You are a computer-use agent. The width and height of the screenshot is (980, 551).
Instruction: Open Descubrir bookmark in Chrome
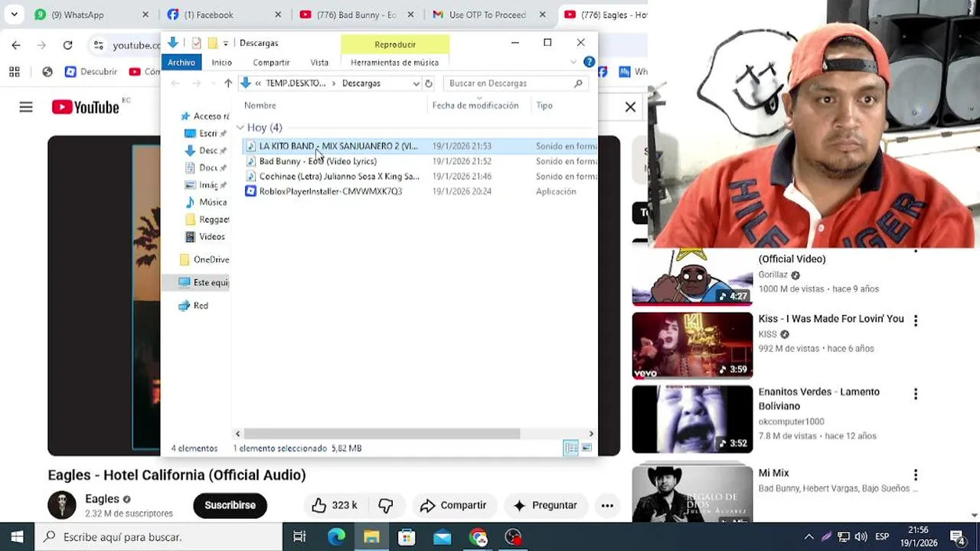[91, 72]
